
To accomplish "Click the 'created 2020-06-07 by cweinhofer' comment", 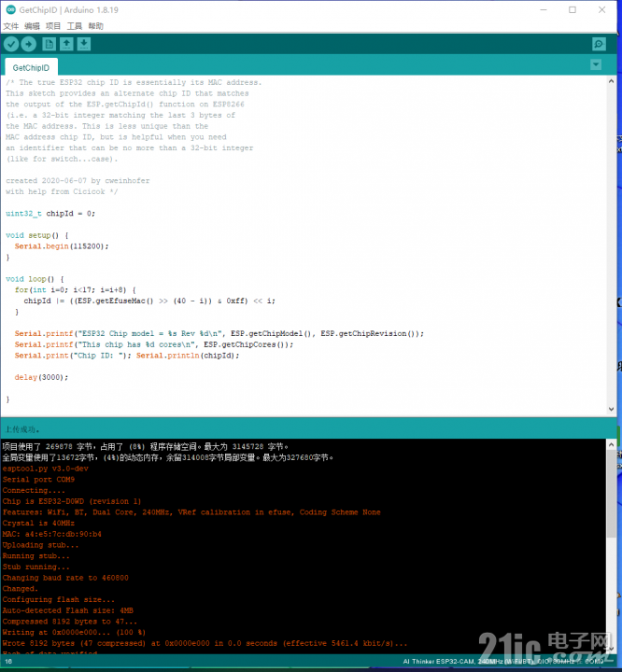I will click(x=78, y=181).
